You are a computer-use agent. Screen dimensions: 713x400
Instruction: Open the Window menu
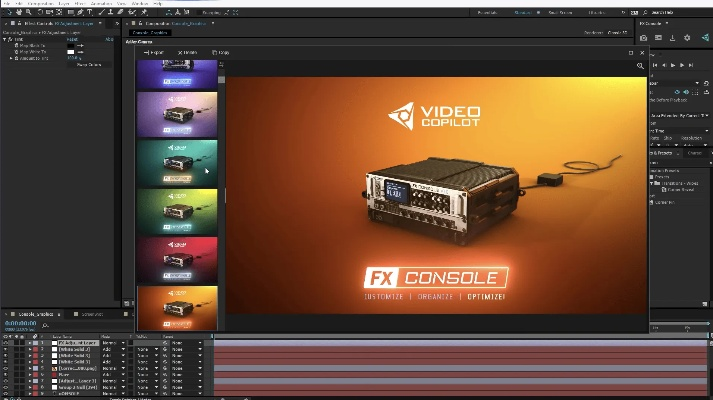[x=139, y=3]
